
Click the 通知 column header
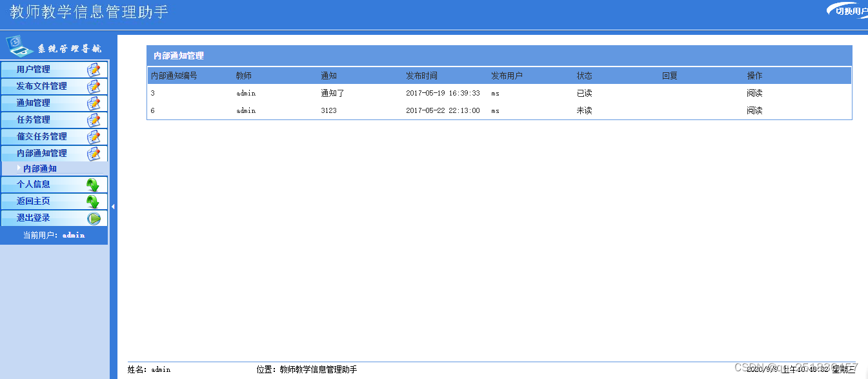coord(328,76)
